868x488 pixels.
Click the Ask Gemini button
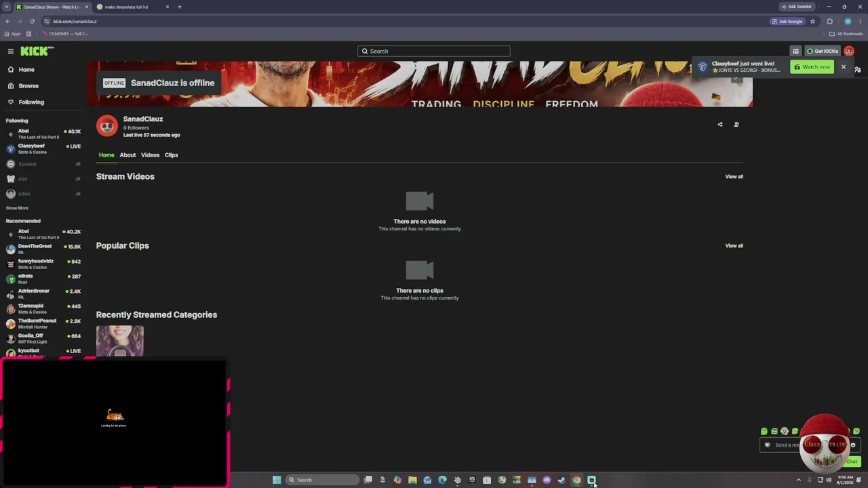coord(797,7)
